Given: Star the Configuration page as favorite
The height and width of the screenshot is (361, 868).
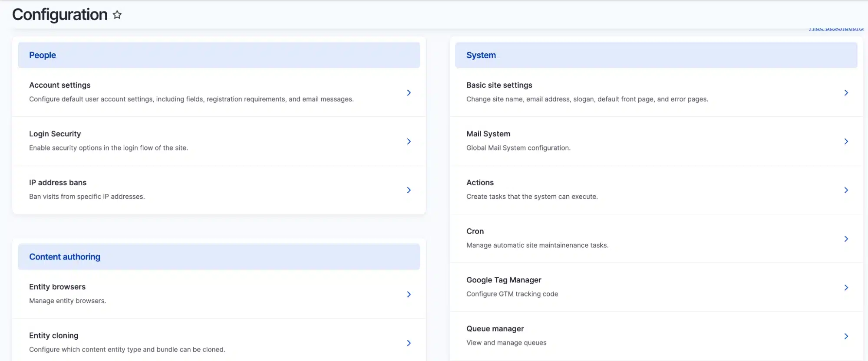Looking at the screenshot, I should [117, 15].
